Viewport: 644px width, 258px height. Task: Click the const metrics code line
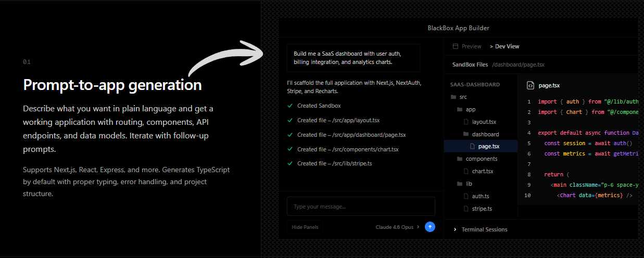pyautogui.click(x=591, y=153)
